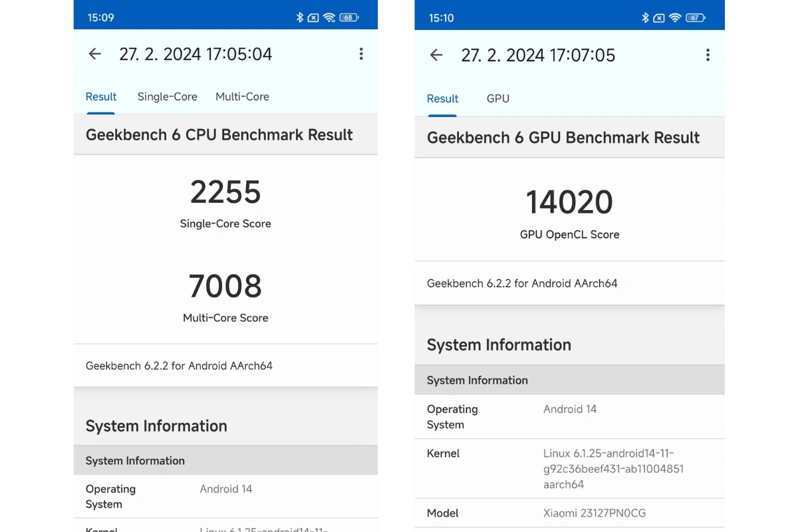
Task: Tap the Kernel label on GPU screen
Action: [x=443, y=454]
